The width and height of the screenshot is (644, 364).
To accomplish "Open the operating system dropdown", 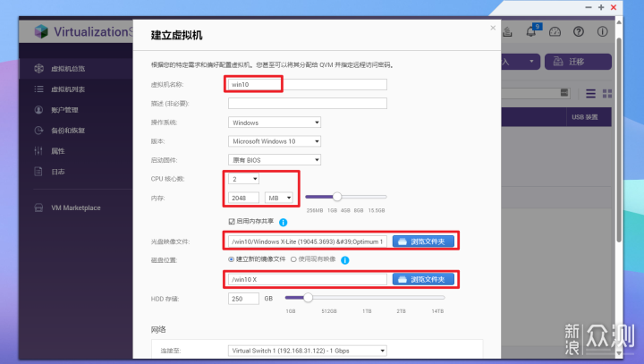I will [275, 123].
